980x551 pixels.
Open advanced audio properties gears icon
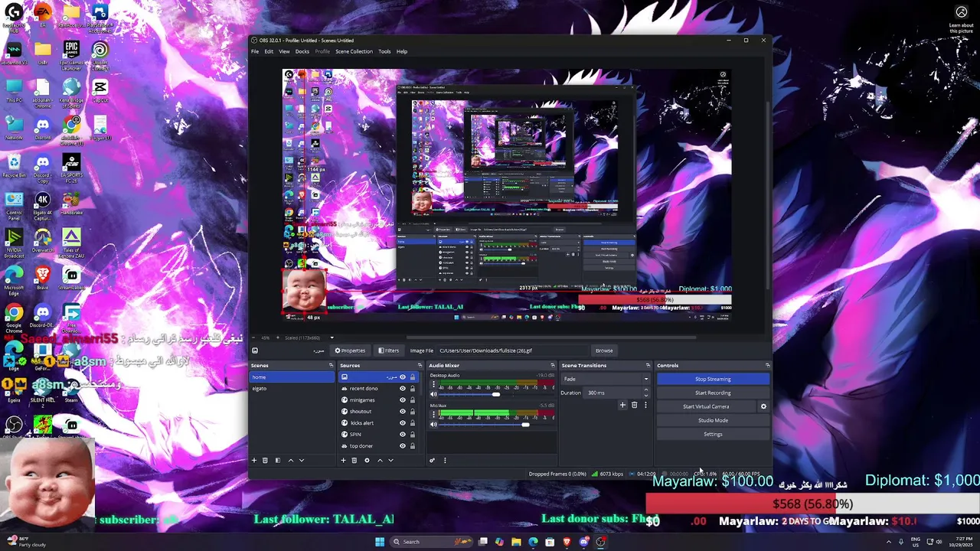[x=432, y=460]
